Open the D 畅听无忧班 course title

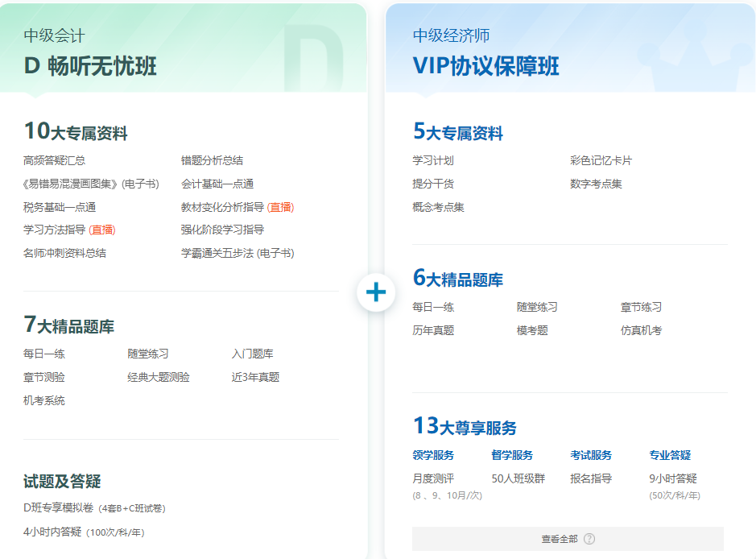pos(90,66)
